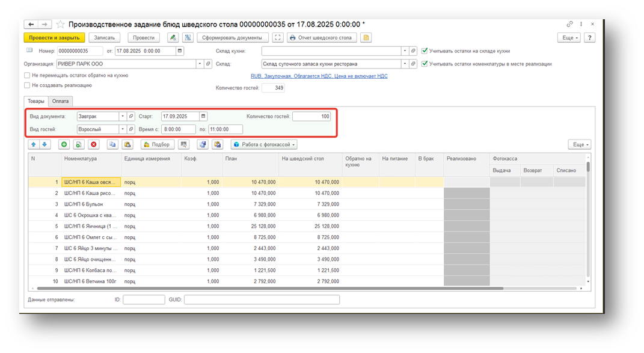Toggle 'Учитывать остатки на складе кухни' checkbox

425,51
